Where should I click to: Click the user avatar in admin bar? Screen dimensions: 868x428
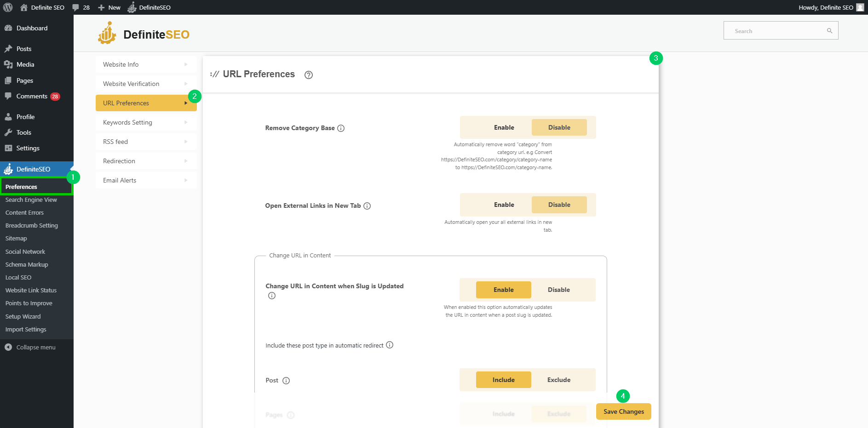(860, 7)
